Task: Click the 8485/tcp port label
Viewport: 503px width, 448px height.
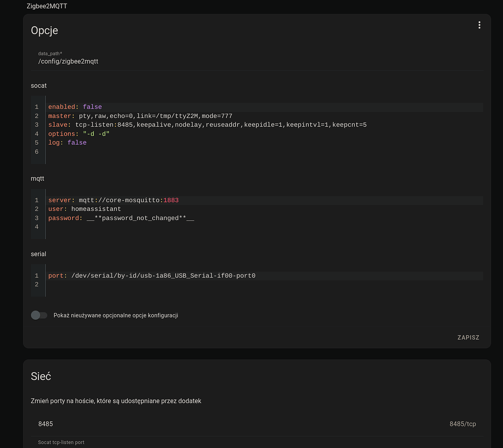Action: [x=462, y=424]
